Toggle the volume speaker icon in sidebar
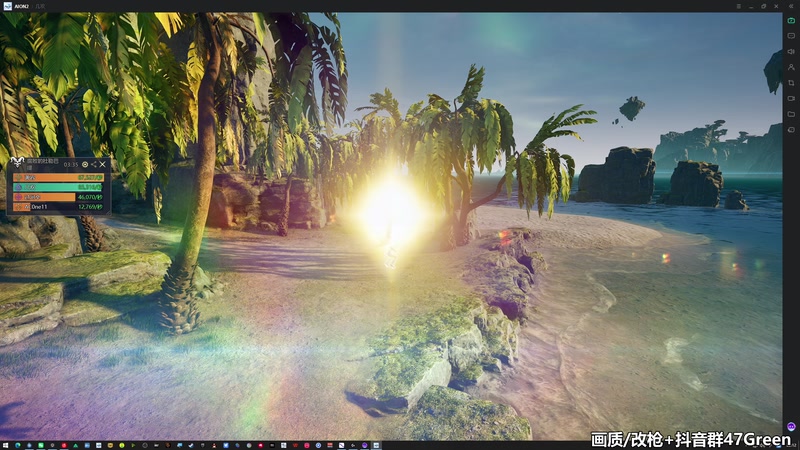Viewport: 800px width, 450px height. coord(791,52)
